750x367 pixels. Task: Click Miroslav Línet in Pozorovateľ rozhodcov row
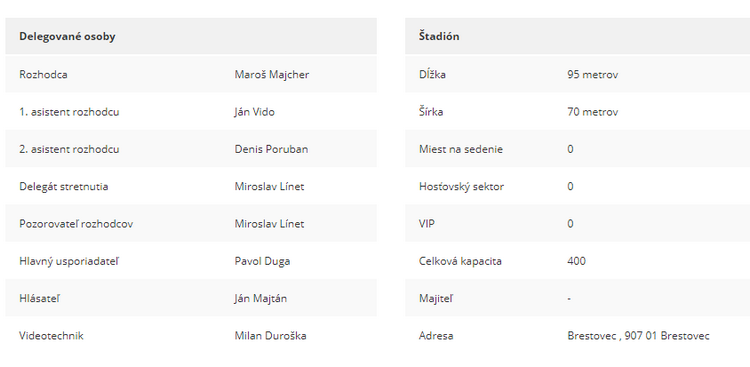(269, 224)
